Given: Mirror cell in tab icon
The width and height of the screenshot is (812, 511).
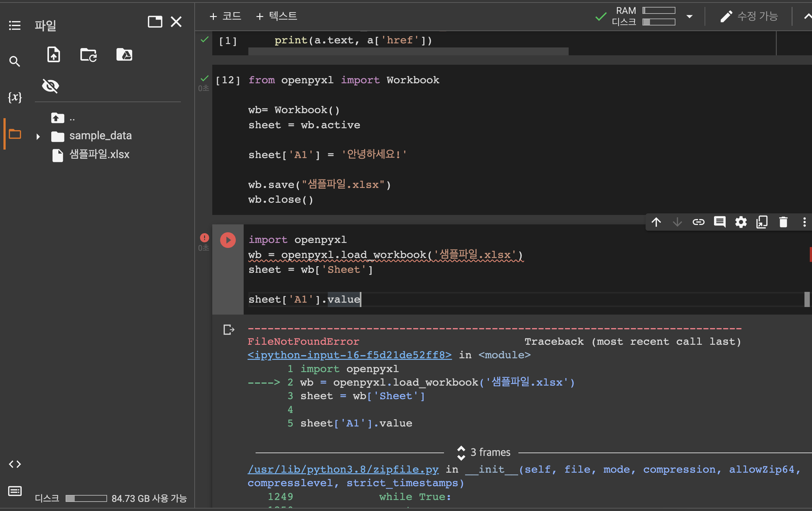Looking at the screenshot, I should coord(762,222).
